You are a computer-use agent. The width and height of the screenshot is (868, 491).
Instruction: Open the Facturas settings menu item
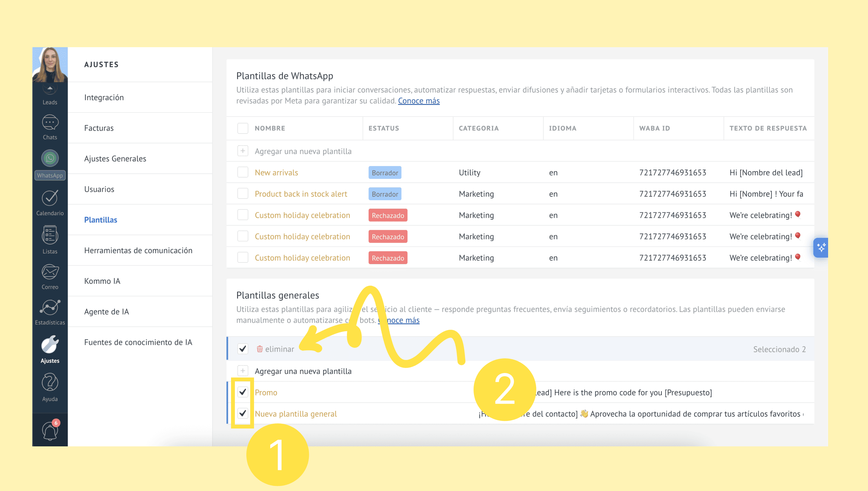[x=140, y=128]
